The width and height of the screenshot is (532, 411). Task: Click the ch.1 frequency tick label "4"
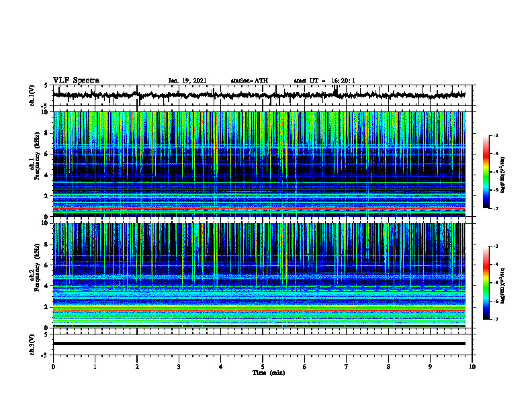click(47, 175)
